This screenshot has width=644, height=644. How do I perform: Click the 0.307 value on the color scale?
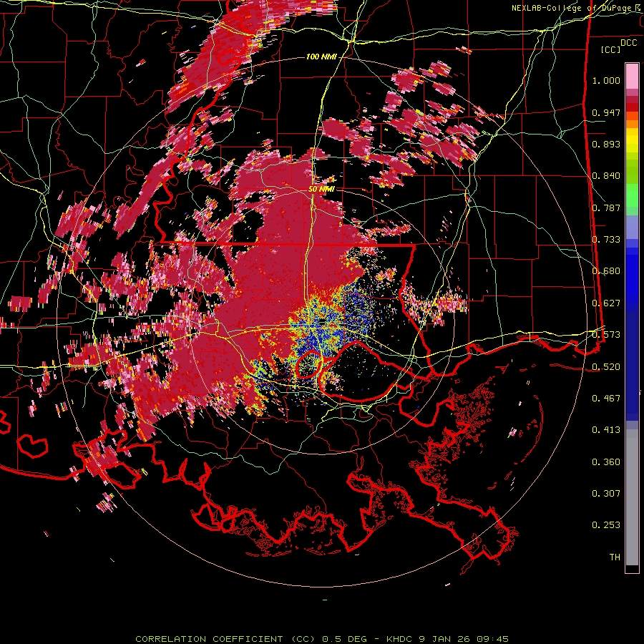pos(606,494)
